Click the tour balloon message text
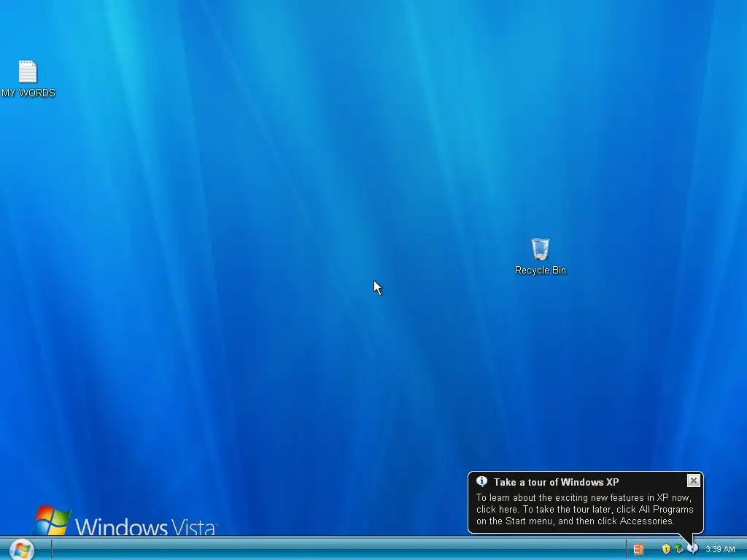 (x=584, y=510)
